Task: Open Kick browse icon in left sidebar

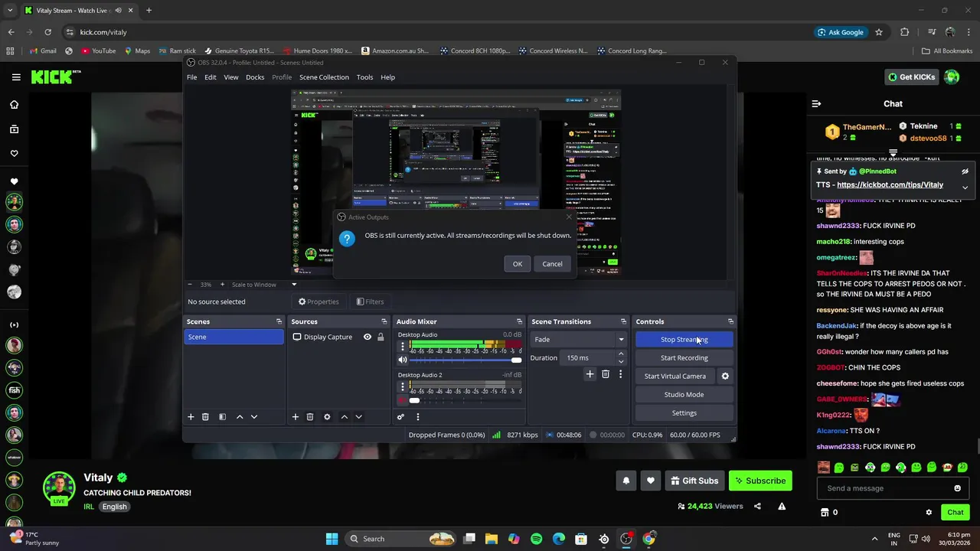Action: click(14, 129)
